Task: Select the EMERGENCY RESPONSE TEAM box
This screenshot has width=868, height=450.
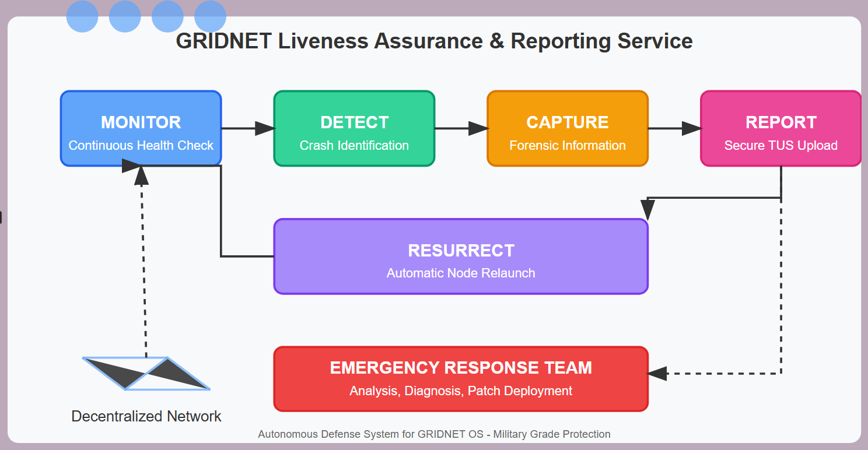Action: 461,379
